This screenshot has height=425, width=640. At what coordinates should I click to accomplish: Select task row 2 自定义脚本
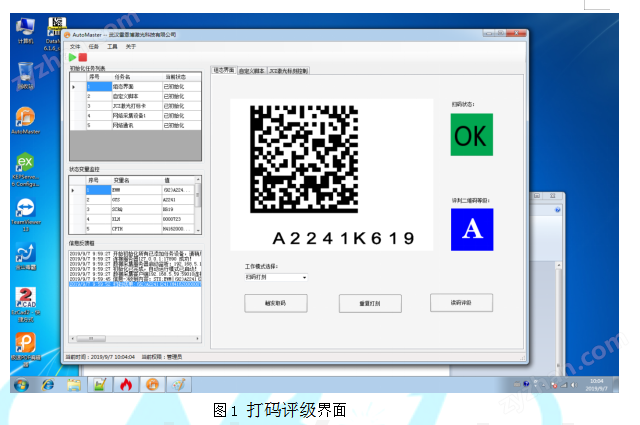coord(136,96)
